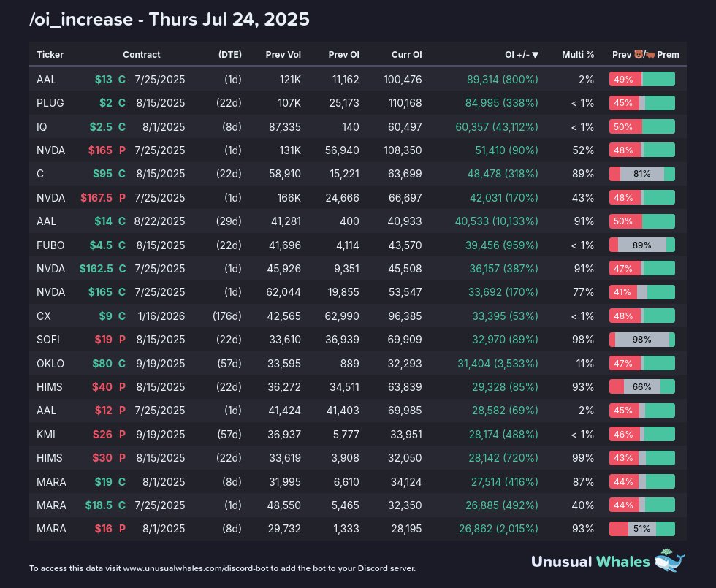Click the 28,174 (488%) OI change
The height and width of the screenshot is (588, 716).
(503, 434)
